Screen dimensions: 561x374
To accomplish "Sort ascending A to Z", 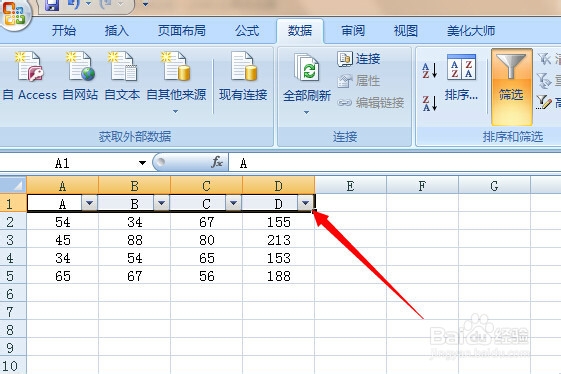I will coord(430,70).
